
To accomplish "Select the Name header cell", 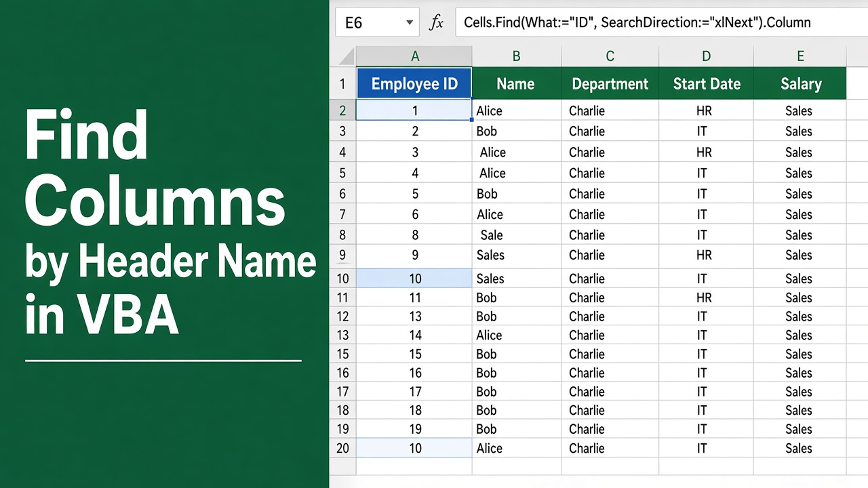I will tap(516, 83).
